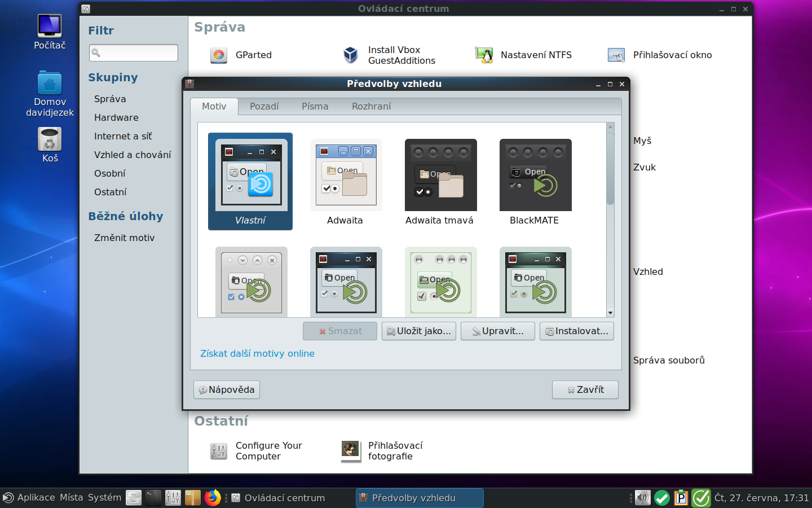Image resolution: width=812 pixels, height=508 pixels.
Task: Open the Zvuk item in Control Center
Action: point(645,167)
